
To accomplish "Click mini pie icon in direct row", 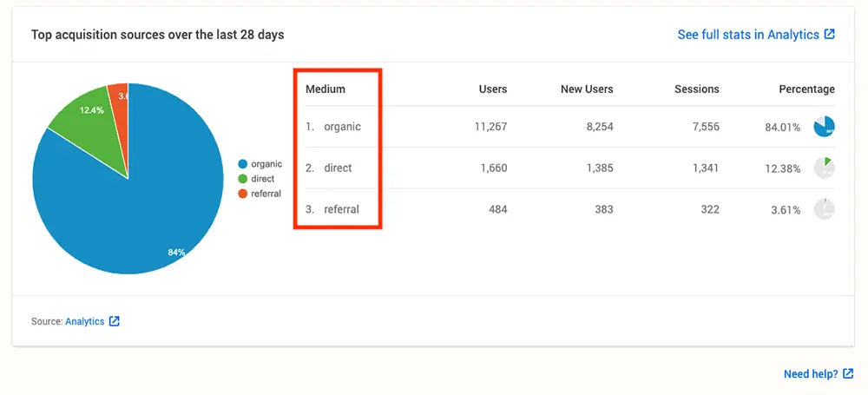I will coord(825,168).
